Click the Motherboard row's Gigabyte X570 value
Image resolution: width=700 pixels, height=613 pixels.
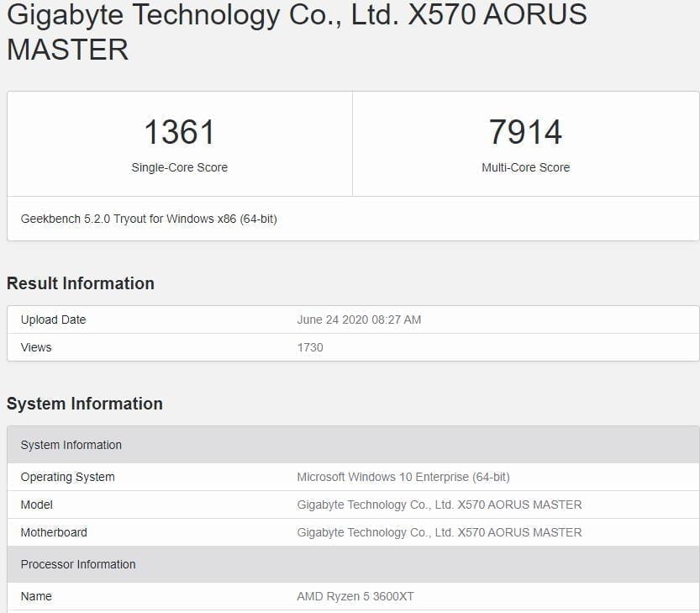tap(439, 532)
